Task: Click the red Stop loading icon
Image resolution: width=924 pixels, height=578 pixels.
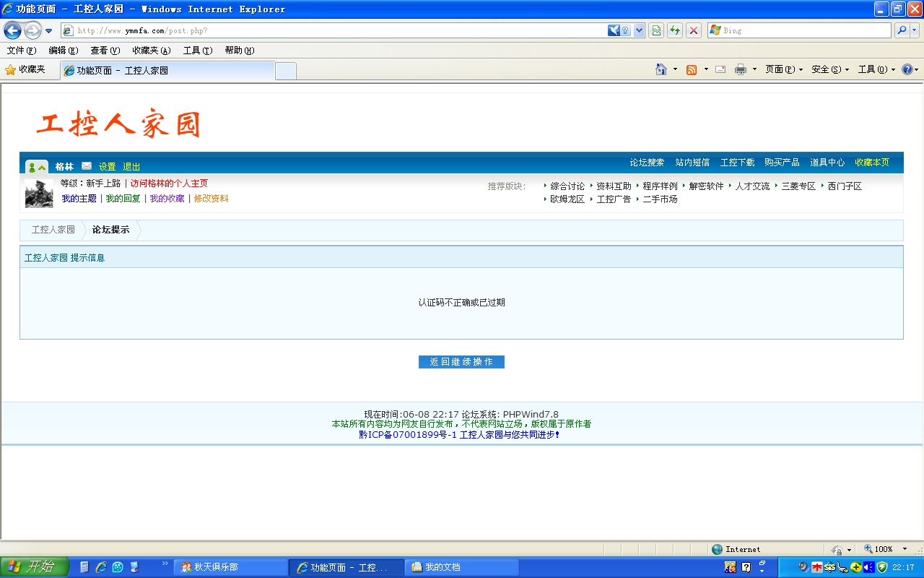Action: click(694, 30)
